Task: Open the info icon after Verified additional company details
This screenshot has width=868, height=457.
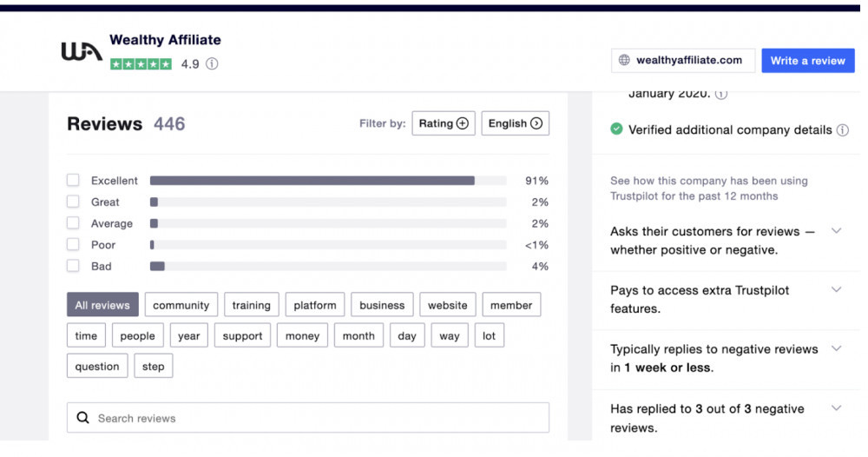Action: coord(843,130)
